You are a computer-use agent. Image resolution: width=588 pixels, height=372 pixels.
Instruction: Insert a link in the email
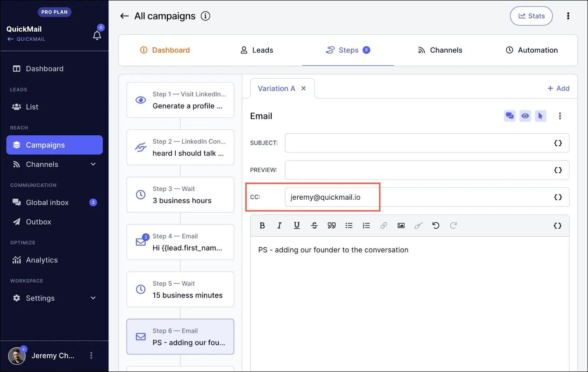[x=384, y=225]
